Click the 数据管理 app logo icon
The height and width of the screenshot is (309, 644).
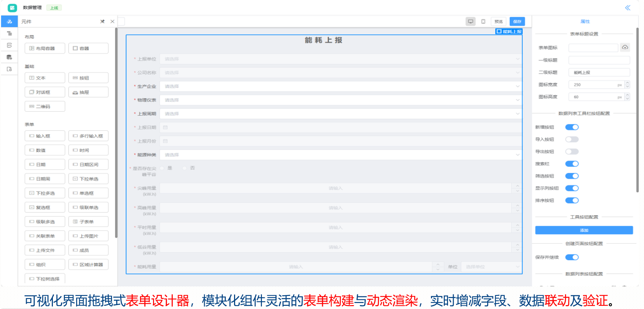pyautogui.click(x=12, y=8)
